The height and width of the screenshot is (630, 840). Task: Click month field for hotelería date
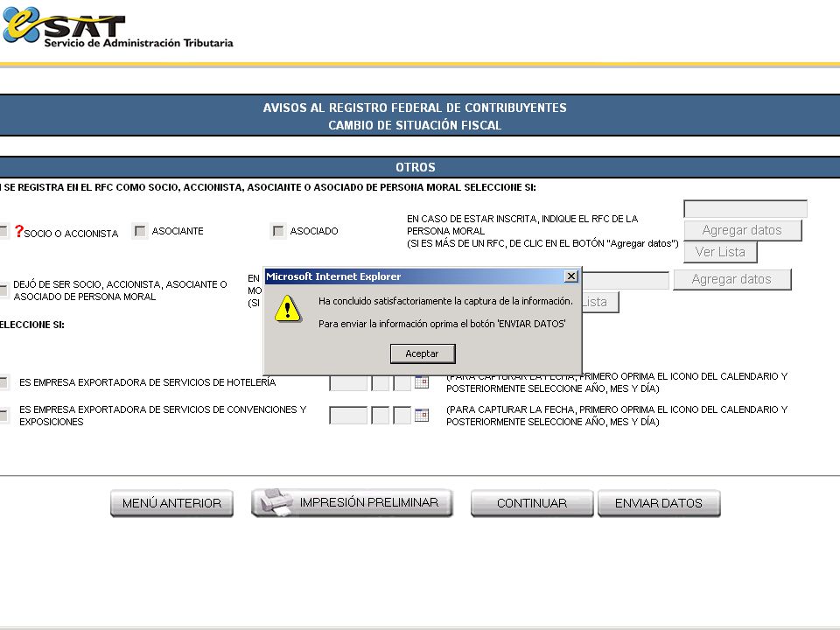381,382
